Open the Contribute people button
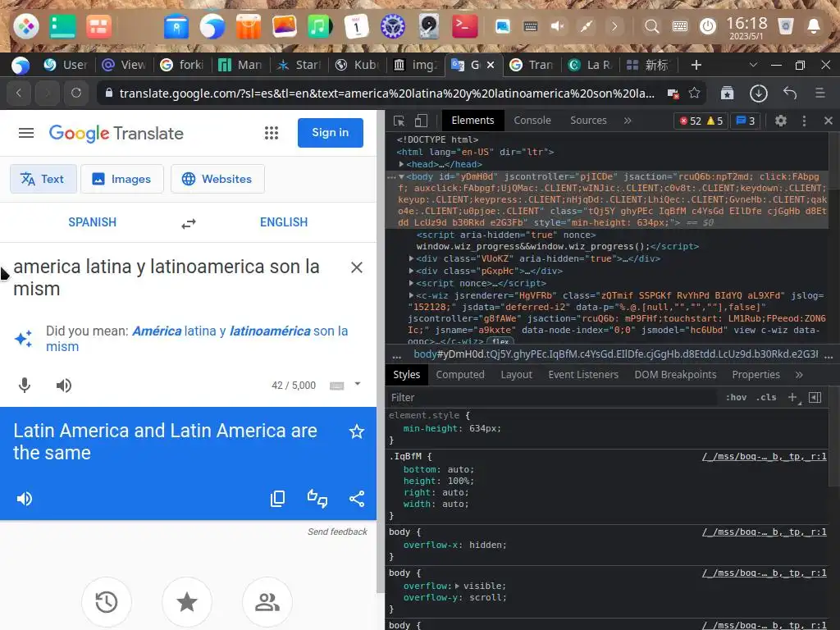 pos(267,601)
